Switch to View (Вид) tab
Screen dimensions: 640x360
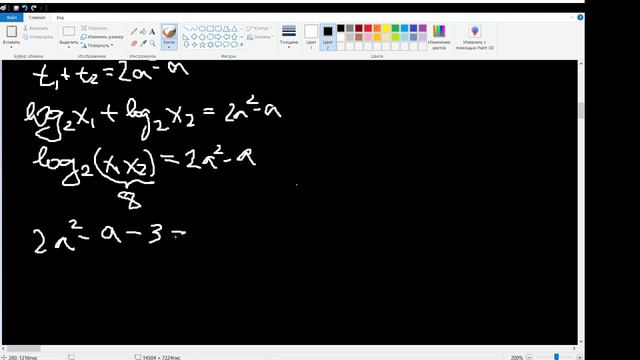tap(60, 18)
